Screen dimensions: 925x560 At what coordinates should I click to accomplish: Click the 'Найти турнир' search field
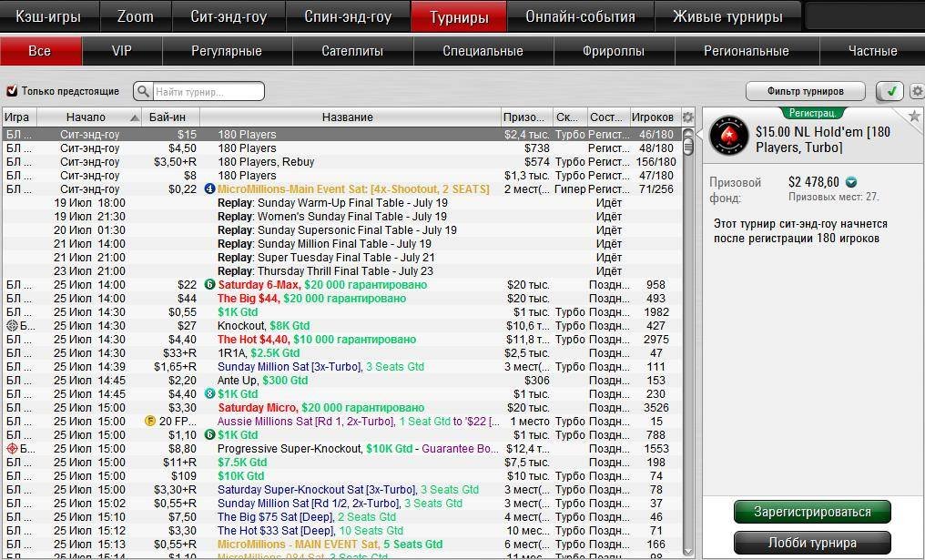208,91
